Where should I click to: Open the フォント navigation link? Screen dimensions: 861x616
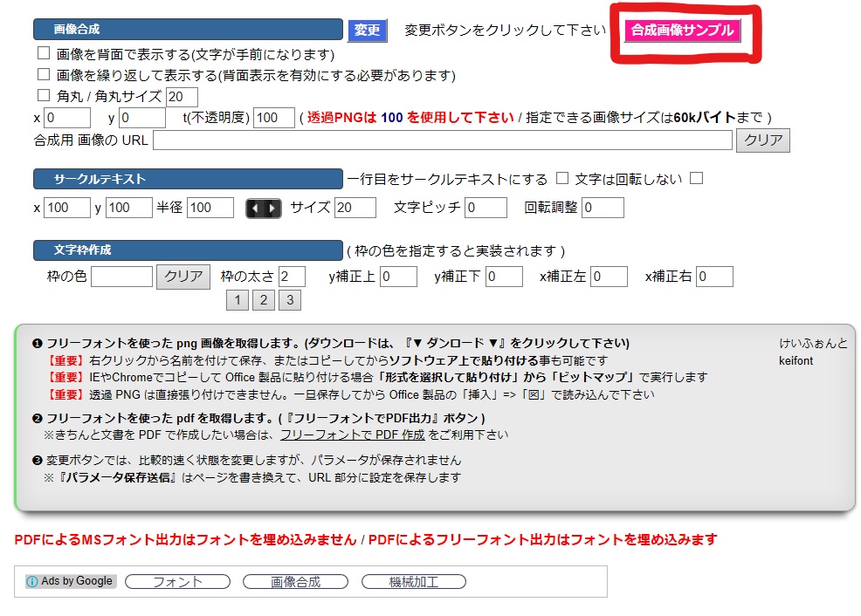click(176, 581)
